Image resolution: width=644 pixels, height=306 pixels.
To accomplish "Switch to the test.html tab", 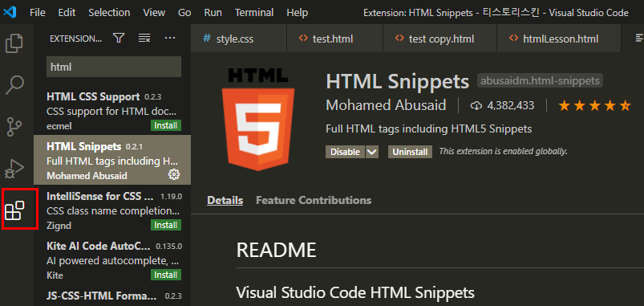I will pos(334,39).
